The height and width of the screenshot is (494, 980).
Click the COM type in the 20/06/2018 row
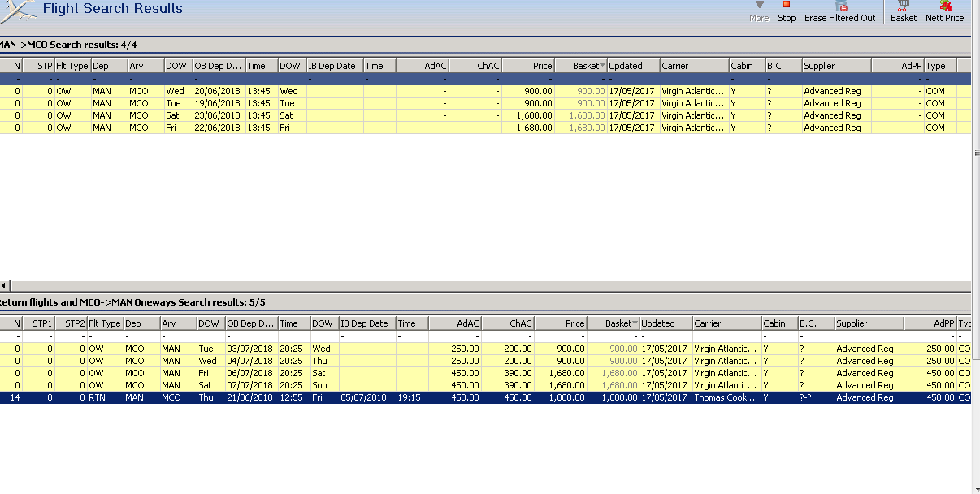940,91
